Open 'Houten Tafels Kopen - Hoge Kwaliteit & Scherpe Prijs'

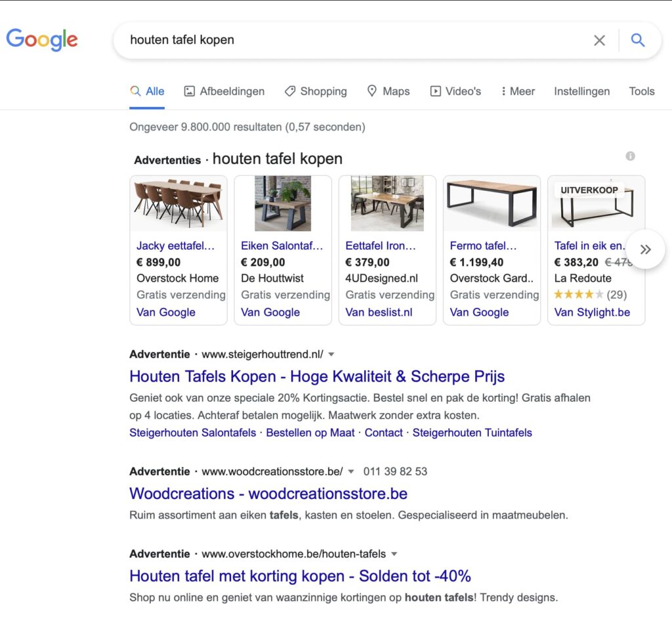(317, 376)
